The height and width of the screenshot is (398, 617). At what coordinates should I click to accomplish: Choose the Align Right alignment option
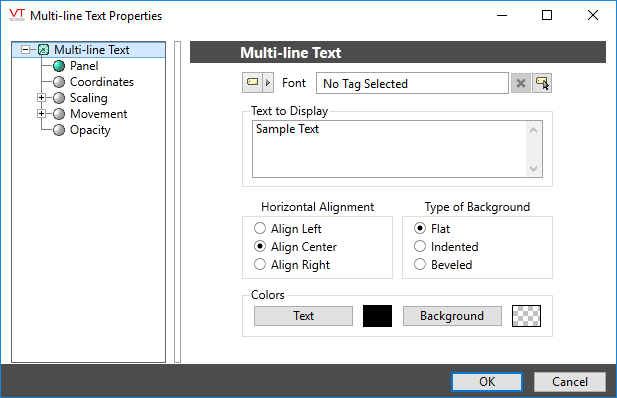[260, 264]
